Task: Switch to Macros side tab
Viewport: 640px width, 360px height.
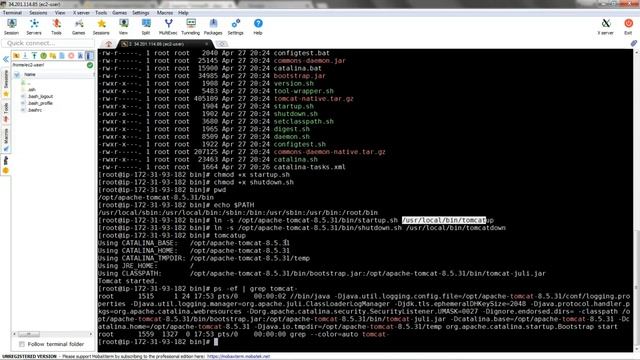Action: tap(6, 139)
